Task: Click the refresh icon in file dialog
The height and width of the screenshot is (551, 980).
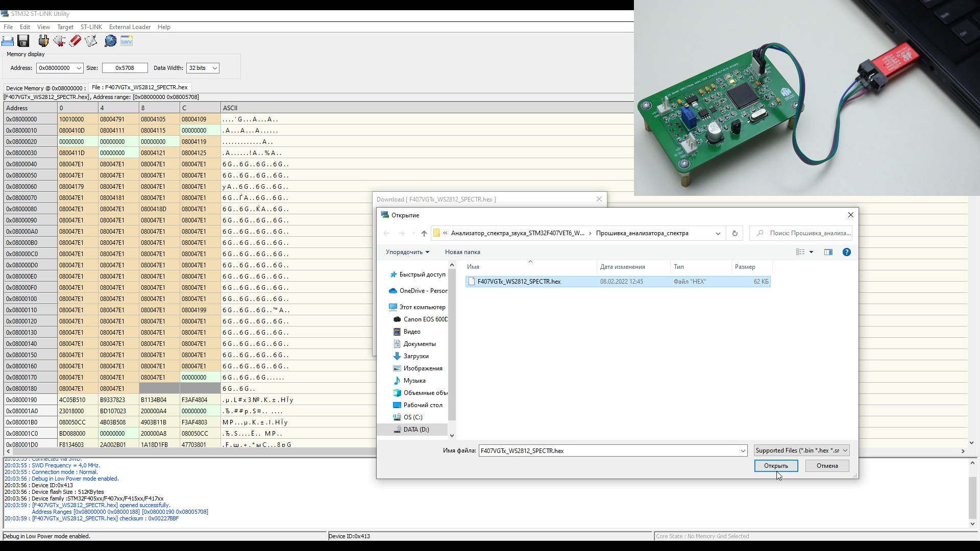Action: click(734, 233)
